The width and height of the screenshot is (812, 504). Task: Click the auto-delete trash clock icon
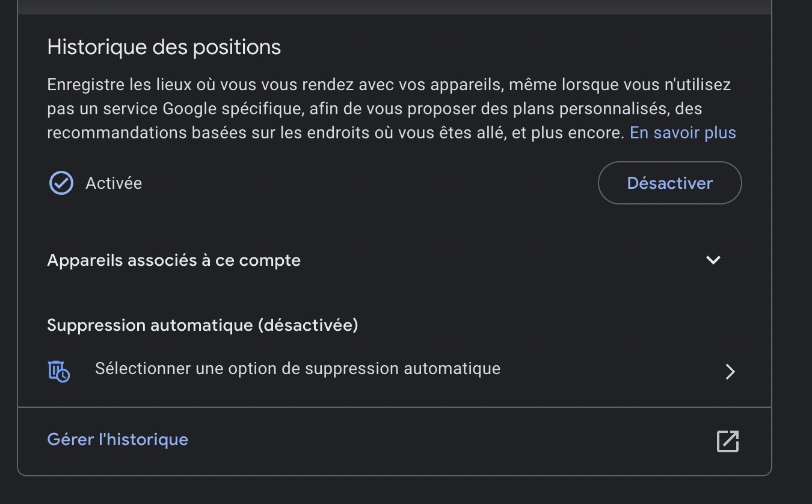59,370
